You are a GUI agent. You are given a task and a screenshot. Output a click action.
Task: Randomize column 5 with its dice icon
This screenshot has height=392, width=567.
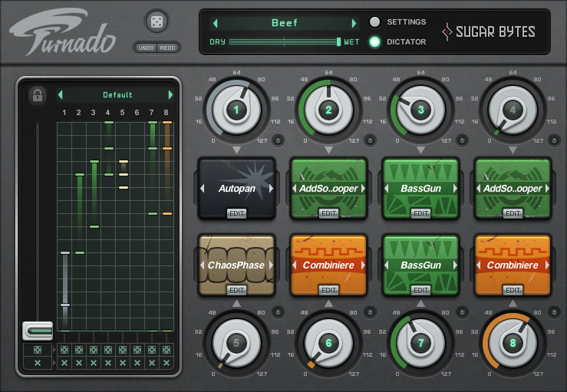click(x=123, y=350)
